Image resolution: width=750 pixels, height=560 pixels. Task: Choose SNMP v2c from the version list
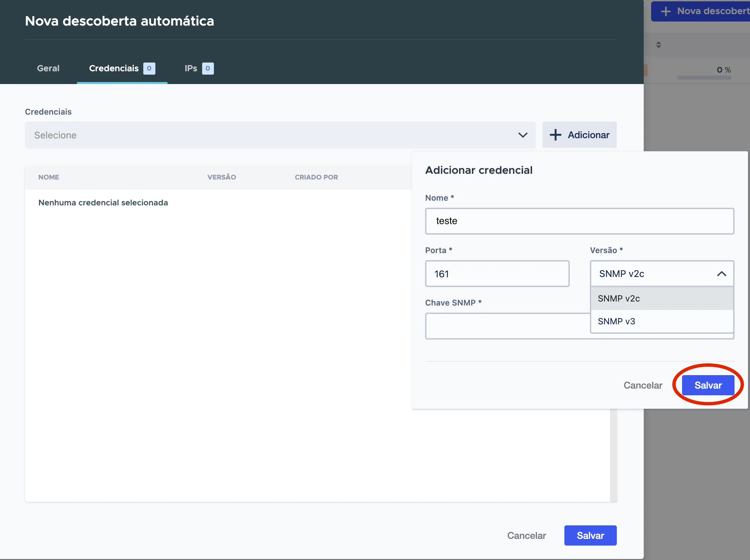tap(662, 298)
